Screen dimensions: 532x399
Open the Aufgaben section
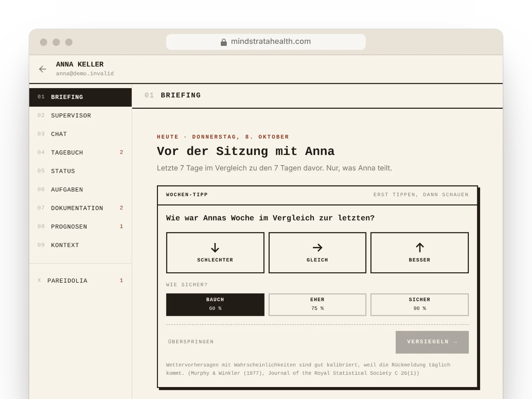80,190
